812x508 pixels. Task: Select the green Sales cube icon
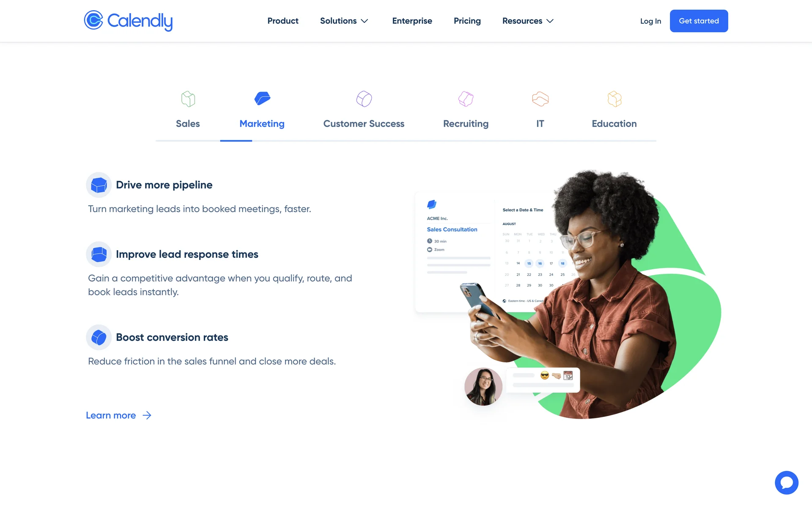[188, 99]
